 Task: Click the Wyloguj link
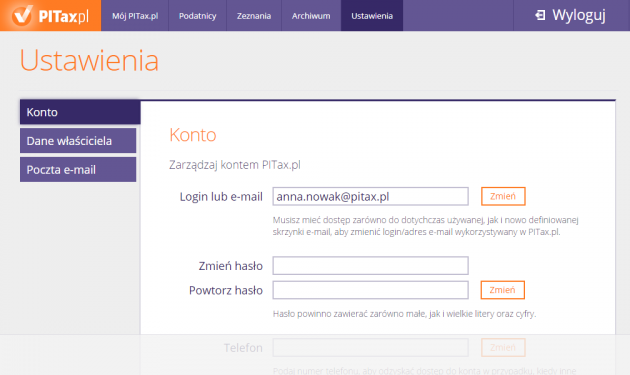click(579, 15)
